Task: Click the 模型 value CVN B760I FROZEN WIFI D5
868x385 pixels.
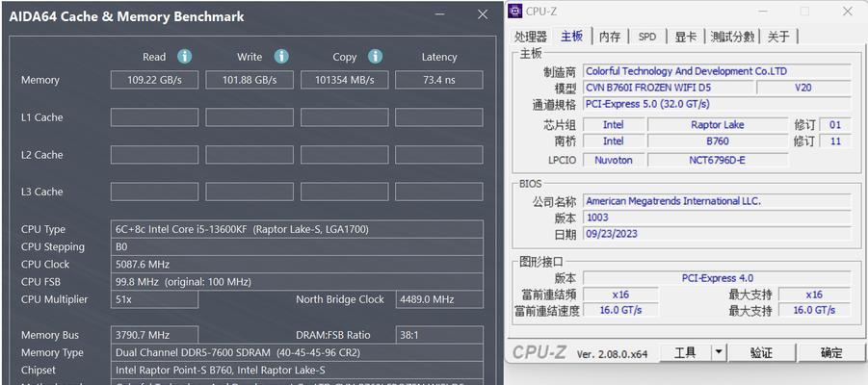Action: 669,88
